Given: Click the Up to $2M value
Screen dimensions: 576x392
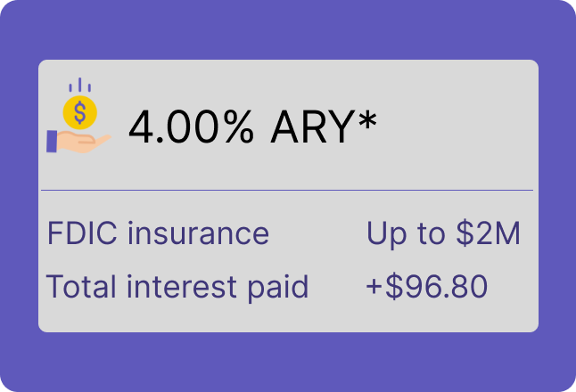Looking at the screenshot, I should click(443, 234).
